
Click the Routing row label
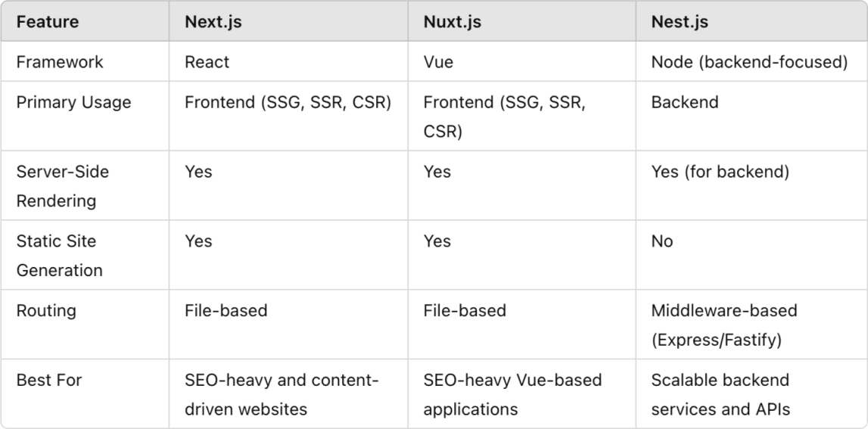pos(46,310)
